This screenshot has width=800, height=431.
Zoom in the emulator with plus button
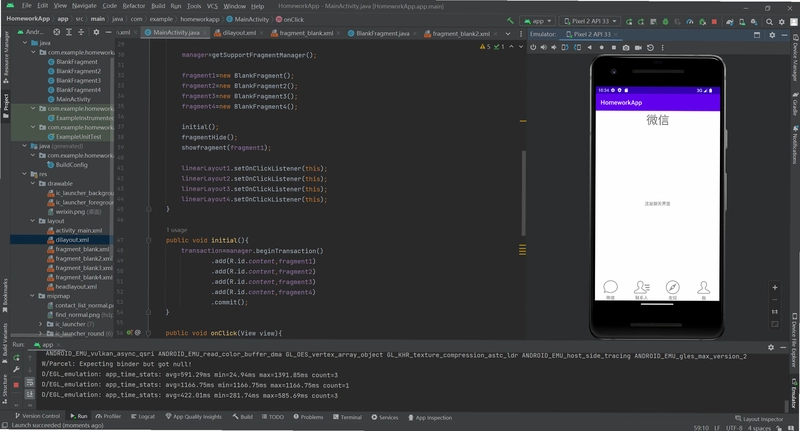tap(774, 287)
